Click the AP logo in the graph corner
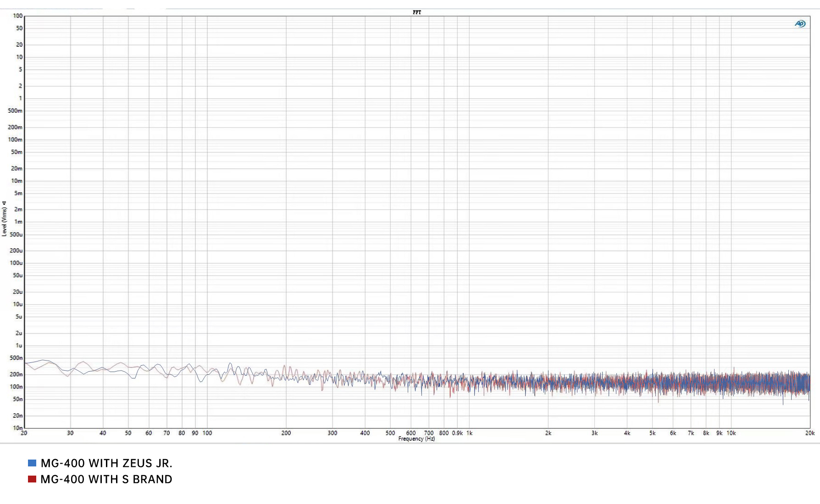Viewport: 820px width, 504px height. [x=800, y=24]
